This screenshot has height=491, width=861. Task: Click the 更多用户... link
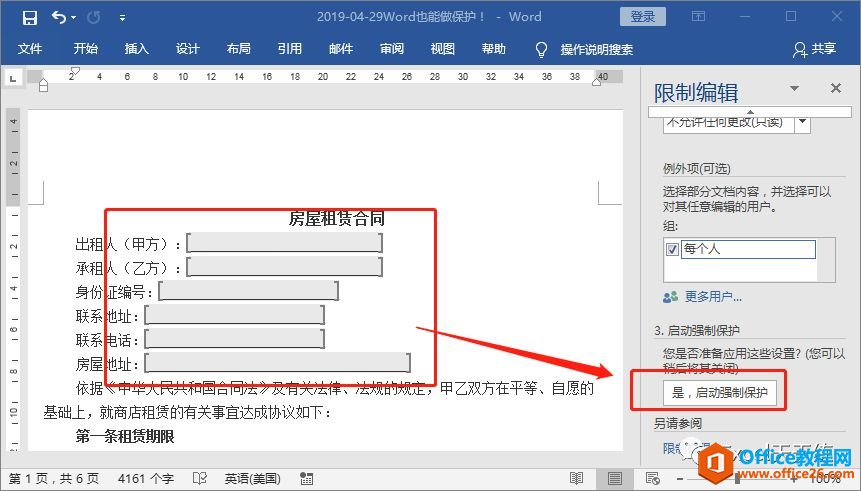[713, 297]
